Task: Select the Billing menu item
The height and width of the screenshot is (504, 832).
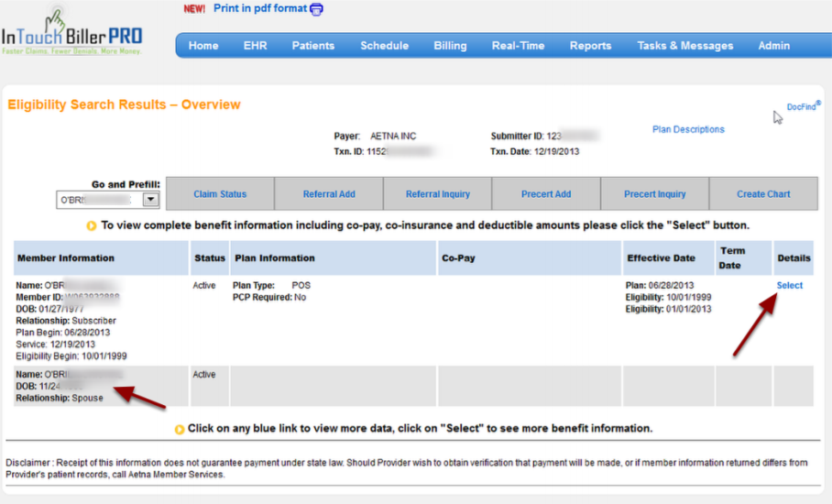Action: (450, 46)
